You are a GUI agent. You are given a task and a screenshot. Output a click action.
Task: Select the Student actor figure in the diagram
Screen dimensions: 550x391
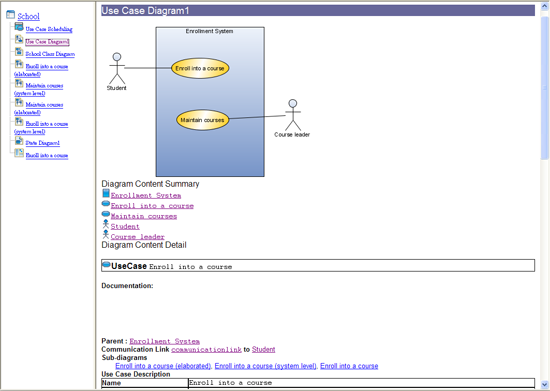[117, 68]
